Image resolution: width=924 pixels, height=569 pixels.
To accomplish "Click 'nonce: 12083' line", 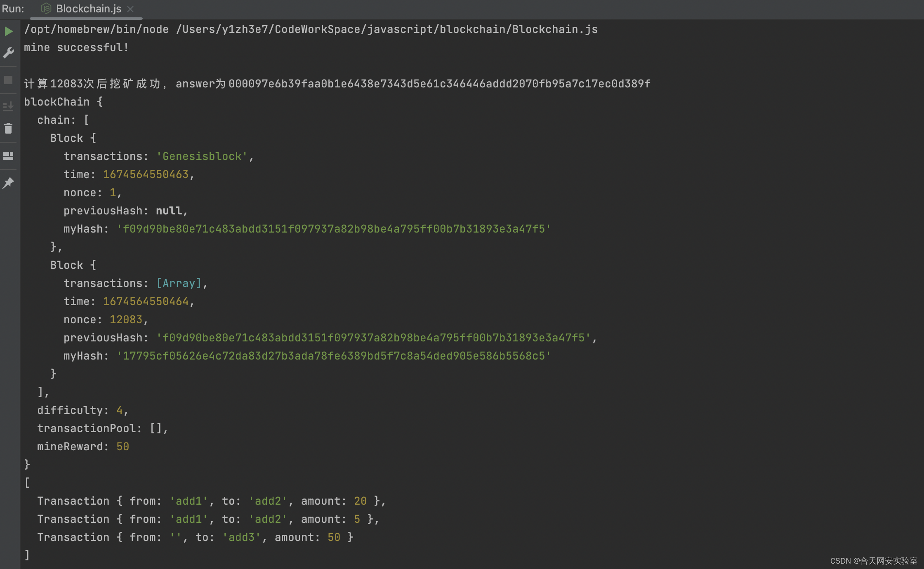I will 106,320.
